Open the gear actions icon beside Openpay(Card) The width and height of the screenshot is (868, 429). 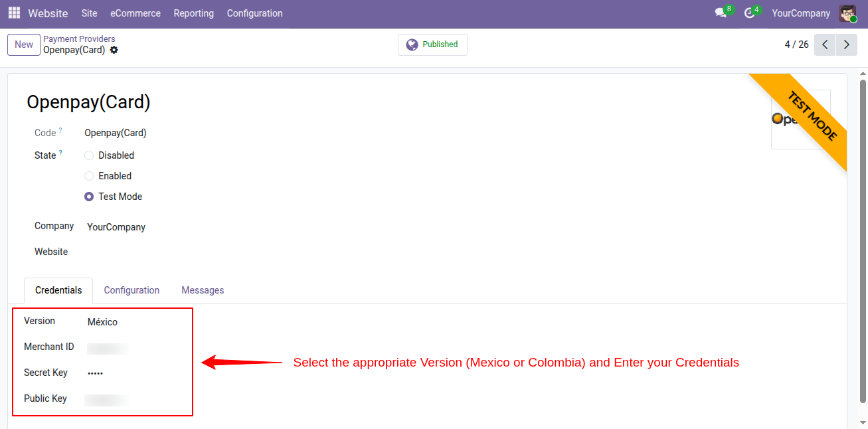(x=114, y=50)
